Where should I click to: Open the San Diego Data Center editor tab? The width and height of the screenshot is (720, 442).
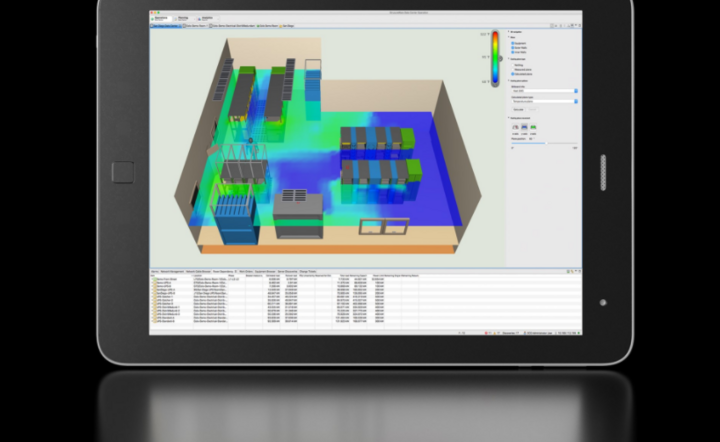(166, 26)
